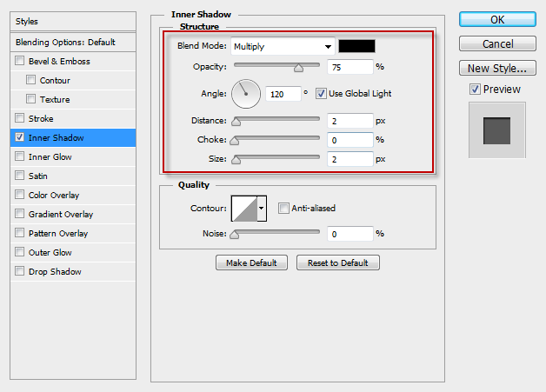Select the Styles header item
This screenshot has height=392, width=546.
click(73, 22)
